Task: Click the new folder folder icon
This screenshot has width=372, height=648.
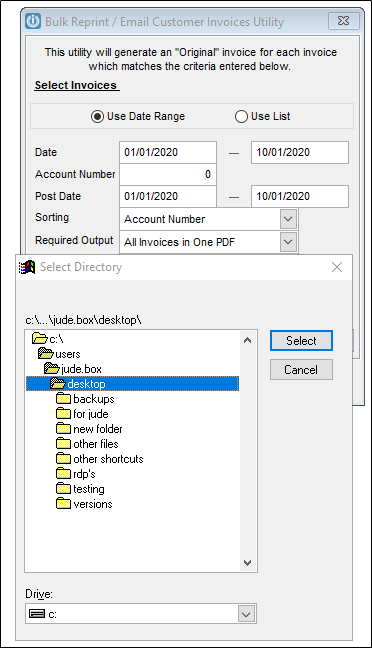Action: point(63,429)
